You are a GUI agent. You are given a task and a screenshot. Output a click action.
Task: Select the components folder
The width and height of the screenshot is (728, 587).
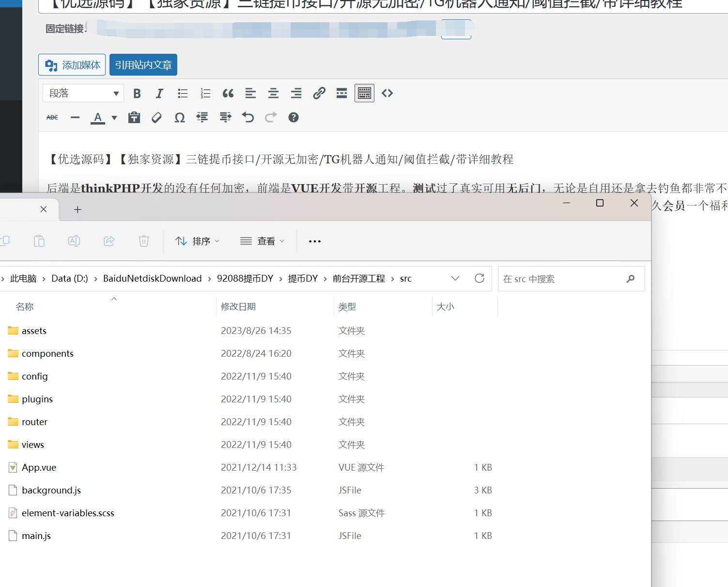click(x=47, y=354)
